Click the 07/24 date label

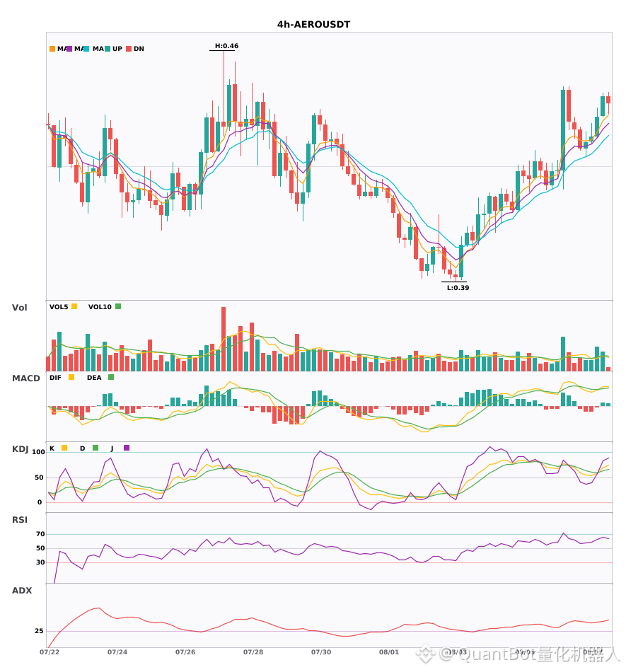(117, 652)
